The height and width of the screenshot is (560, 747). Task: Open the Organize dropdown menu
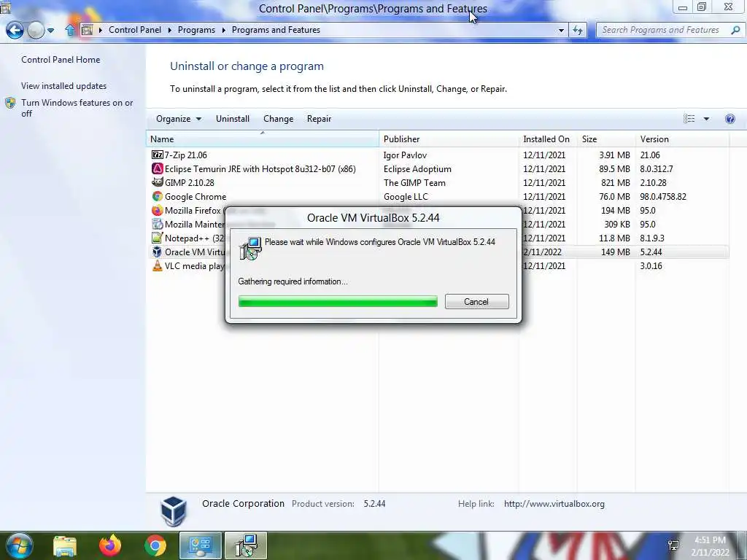coord(179,119)
